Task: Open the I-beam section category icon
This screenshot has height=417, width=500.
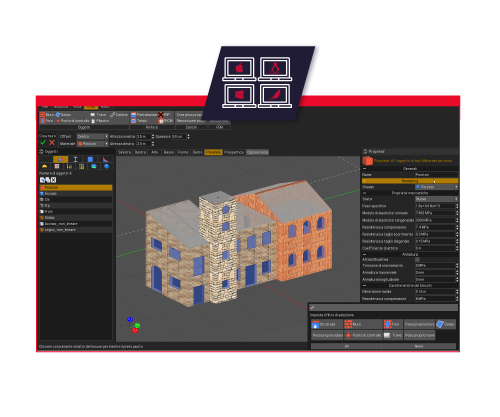Action: 75,159
